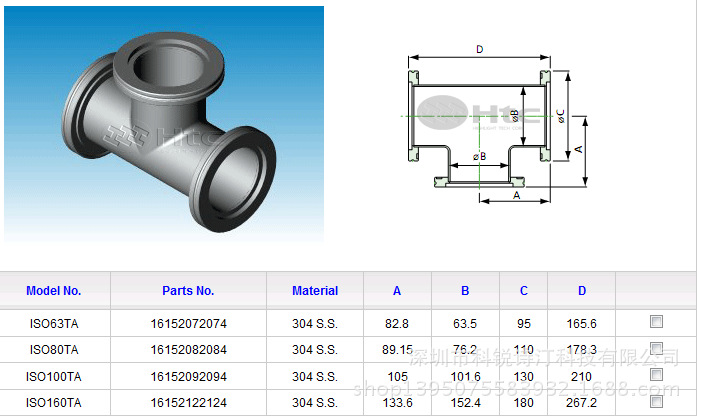Enable the checkbox for ISO160TA
Viewport: 701px width, 416px height.
pyautogui.click(x=656, y=401)
